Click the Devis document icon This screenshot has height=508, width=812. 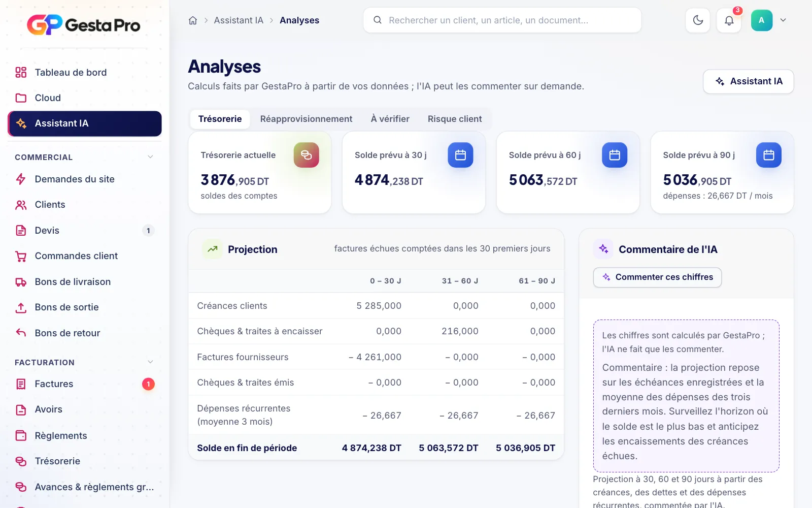click(x=21, y=231)
